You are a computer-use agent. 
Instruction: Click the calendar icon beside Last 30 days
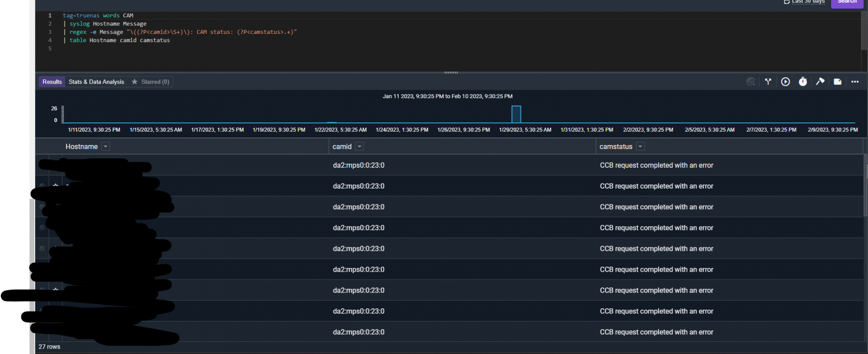[x=787, y=2]
